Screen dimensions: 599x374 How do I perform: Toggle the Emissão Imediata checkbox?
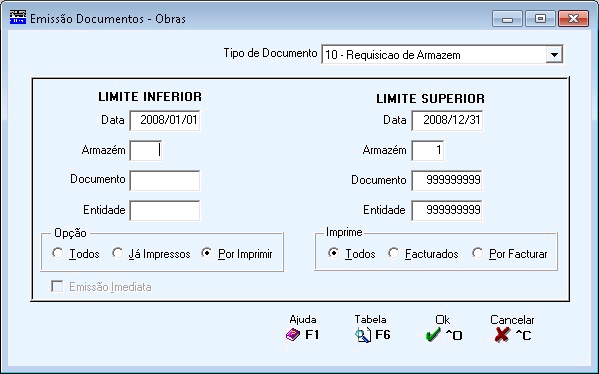(57, 286)
